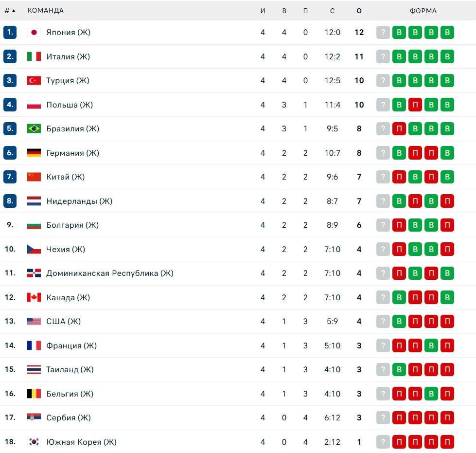Click the Japan flag icon

click(34, 32)
